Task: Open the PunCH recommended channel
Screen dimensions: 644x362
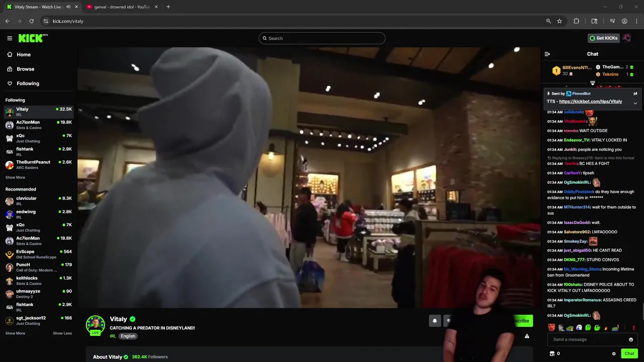Action: (x=39, y=267)
